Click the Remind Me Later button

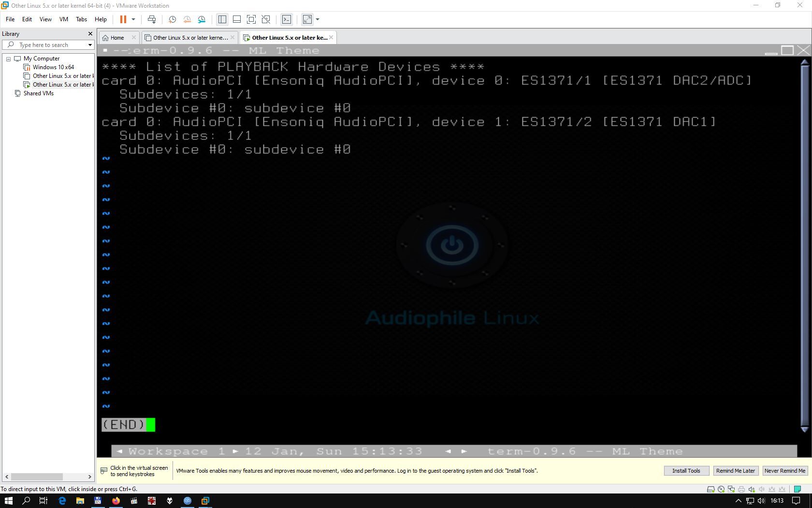pyautogui.click(x=735, y=471)
